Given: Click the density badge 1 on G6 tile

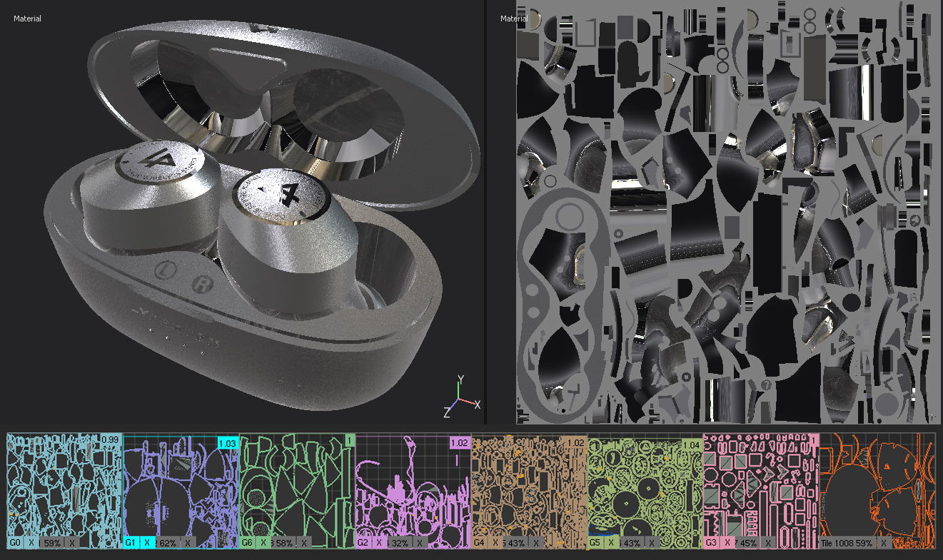Looking at the screenshot, I should pyautogui.click(x=350, y=440).
